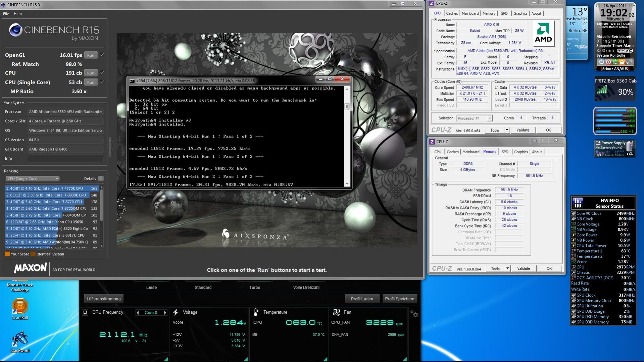Switch to Caches tab in upper CPU-Z window
Screen dimensions: 644x362
(x=452, y=13)
